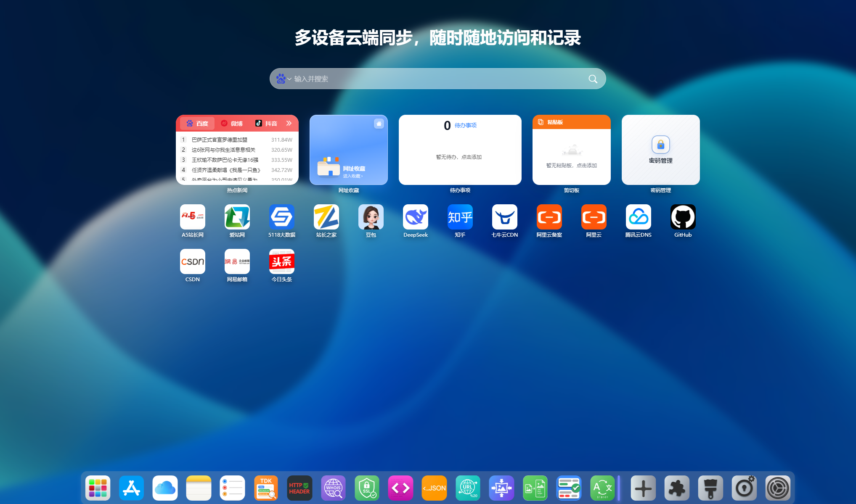Open the SSL check tool in dock
This screenshot has height=504, width=856.
pyautogui.click(x=367, y=488)
